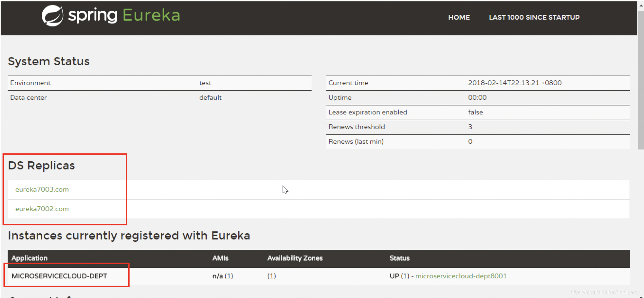Image resolution: width=644 pixels, height=298 pixels.
Task: Select the System Status heading
Action: tap(49, 61)
